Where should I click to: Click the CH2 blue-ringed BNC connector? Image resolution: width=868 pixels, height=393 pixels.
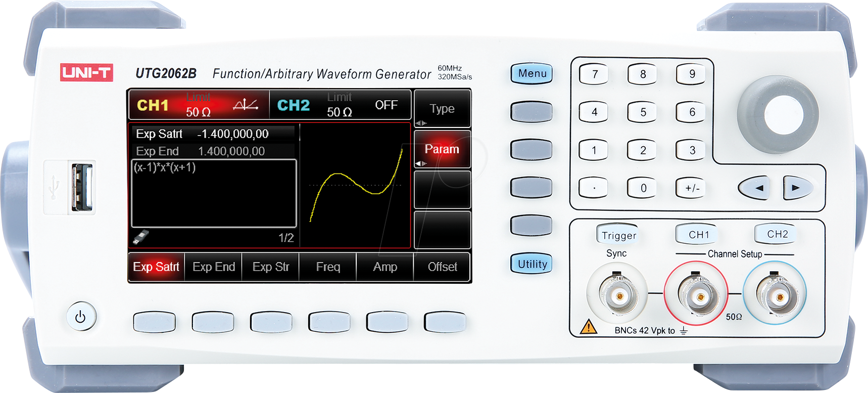pos(775,293)
